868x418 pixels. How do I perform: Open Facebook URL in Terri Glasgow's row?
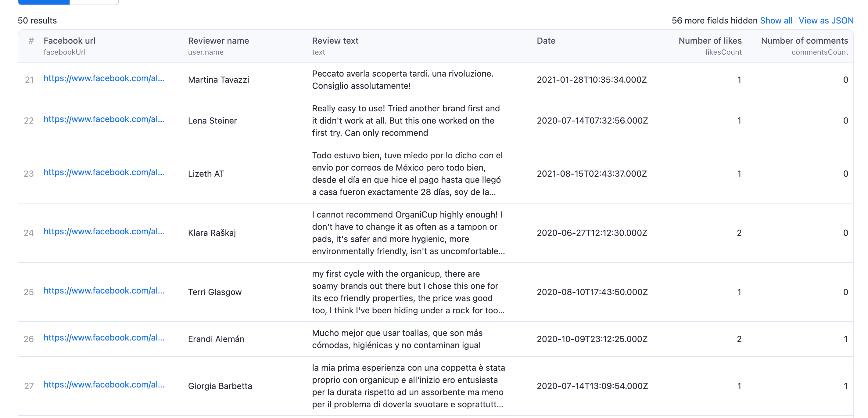point(104,290)
